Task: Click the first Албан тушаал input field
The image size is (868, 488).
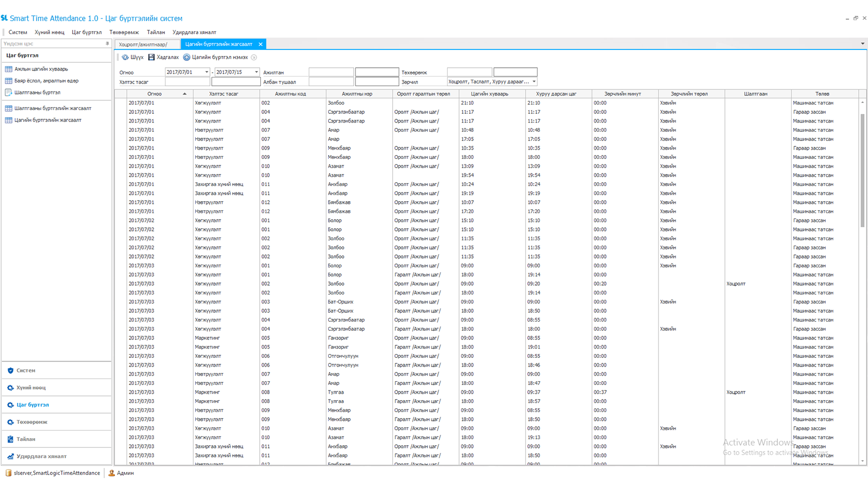Action: click(x=331, y=82)
